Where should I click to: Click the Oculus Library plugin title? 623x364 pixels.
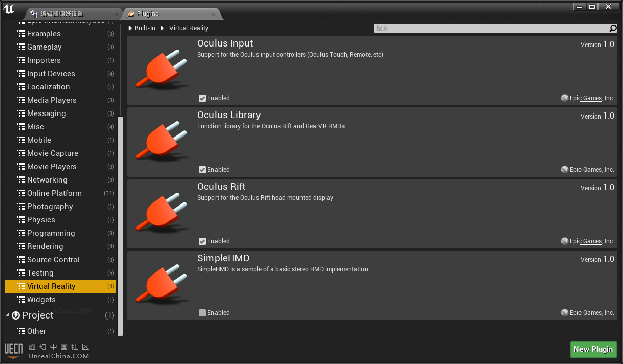click(x=229, y=115)
